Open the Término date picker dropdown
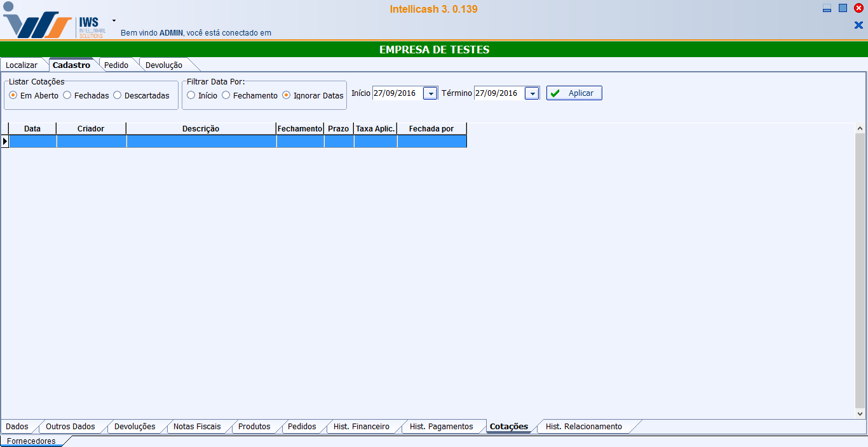 (532, 93)
